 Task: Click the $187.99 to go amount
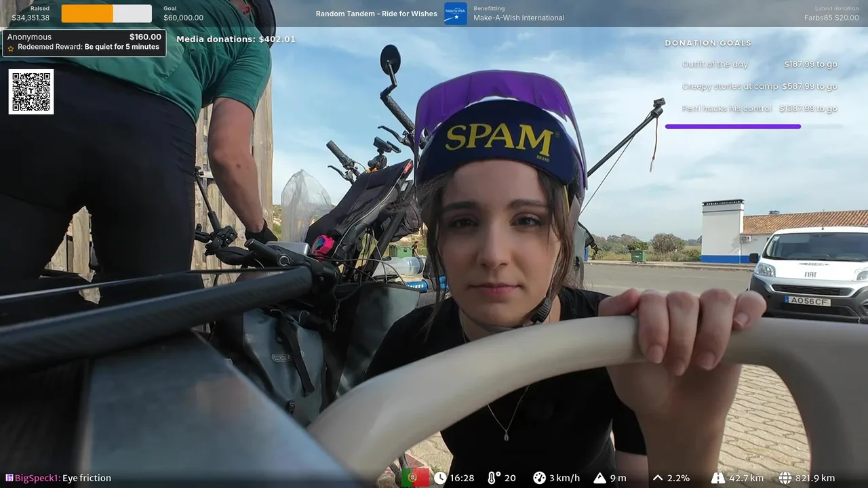click(x=810, y=64)
